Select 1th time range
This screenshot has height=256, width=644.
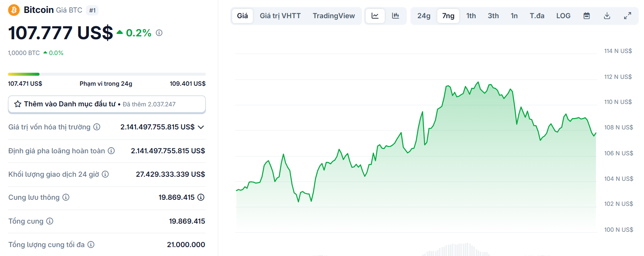coord(471,16)
